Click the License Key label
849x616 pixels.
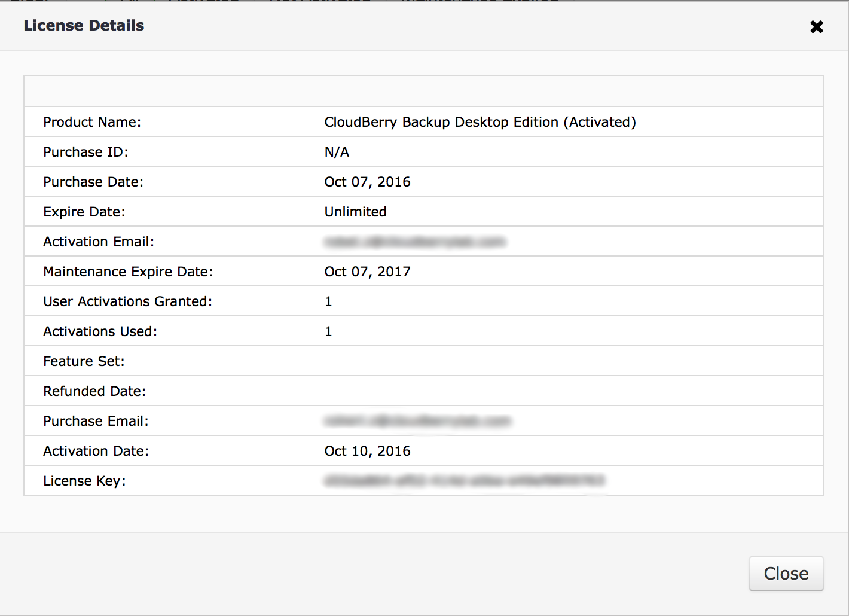[84, 481]
